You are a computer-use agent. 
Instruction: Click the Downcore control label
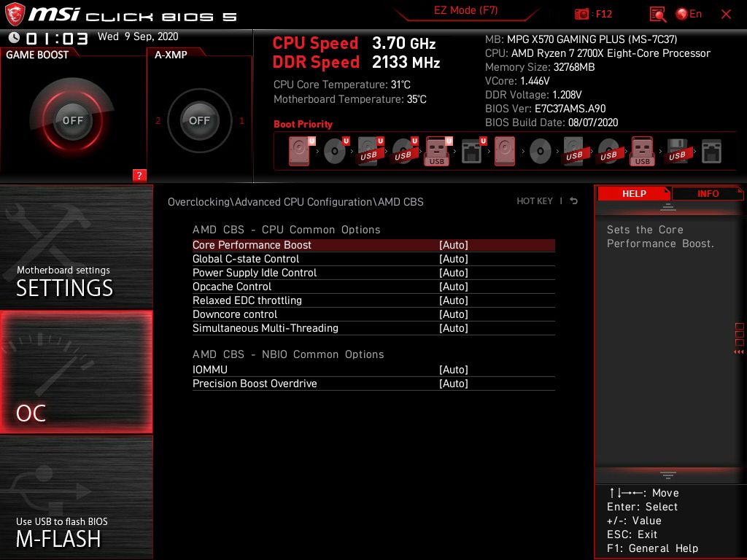(234, 314)
